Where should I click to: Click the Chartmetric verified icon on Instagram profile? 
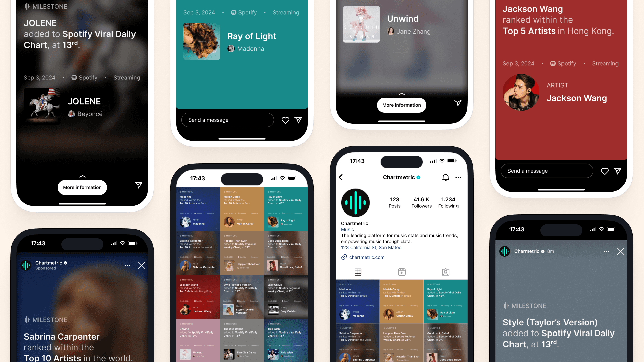[x=418, y=177]
